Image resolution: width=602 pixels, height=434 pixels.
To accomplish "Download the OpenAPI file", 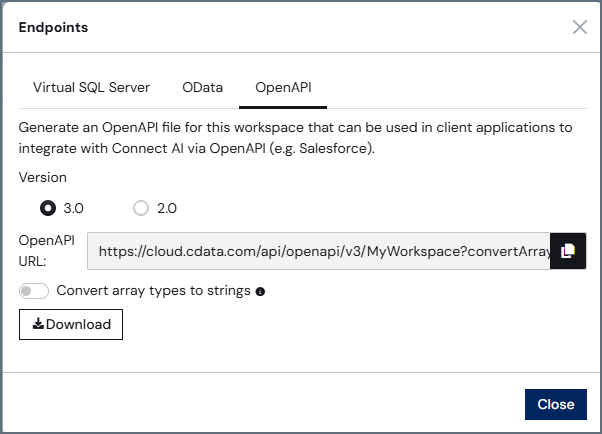I will (x=71, y=324).
